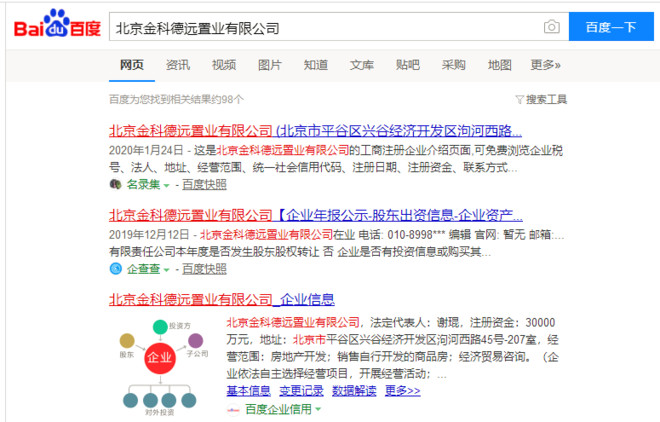
Task: Click the 百度为您找到相关结果约98个 text
Action: pos(176,99)
